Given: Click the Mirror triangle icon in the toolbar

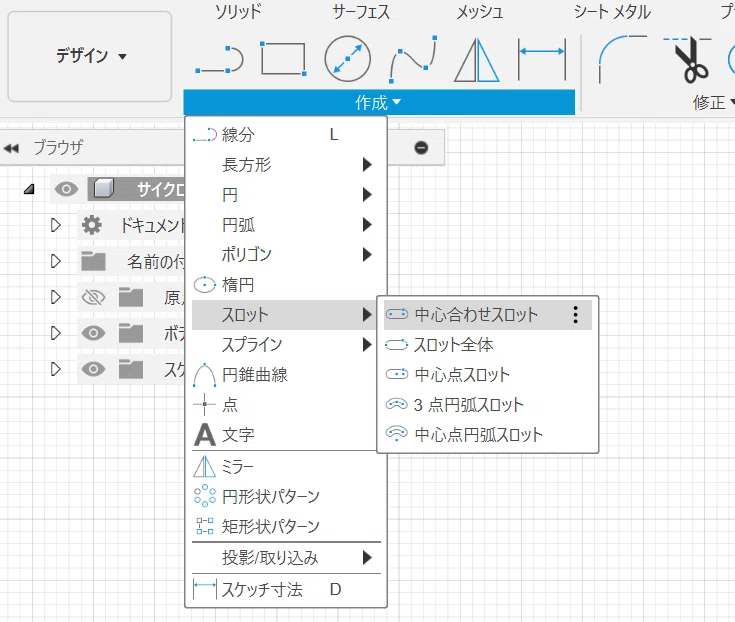Looking at the screenshot, I should click(477, 60).
